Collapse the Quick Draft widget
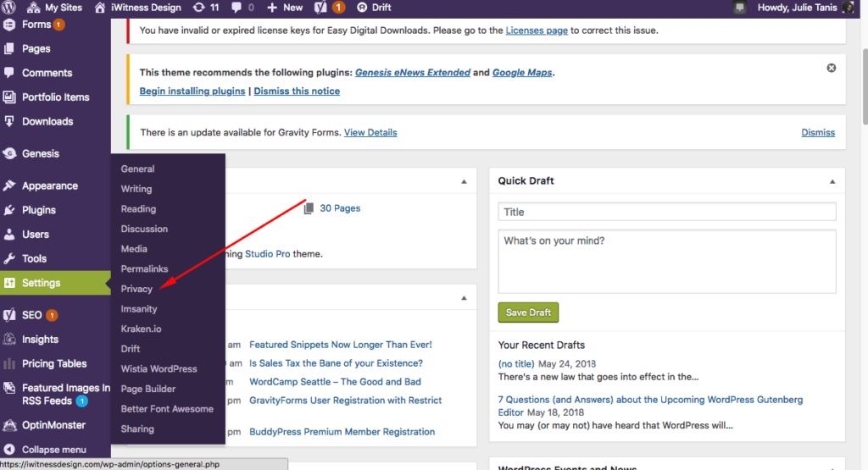The image size is (868, 470). point(832,181)
